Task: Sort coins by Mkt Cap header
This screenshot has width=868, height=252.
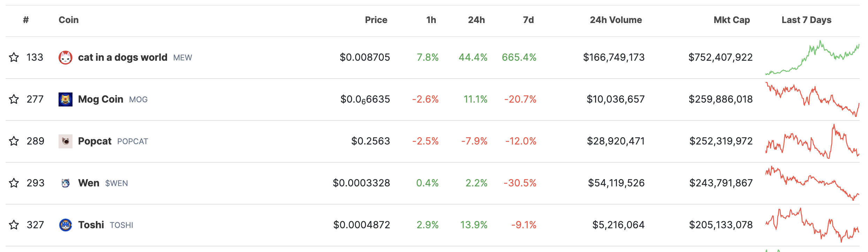Action: point(732,20)
